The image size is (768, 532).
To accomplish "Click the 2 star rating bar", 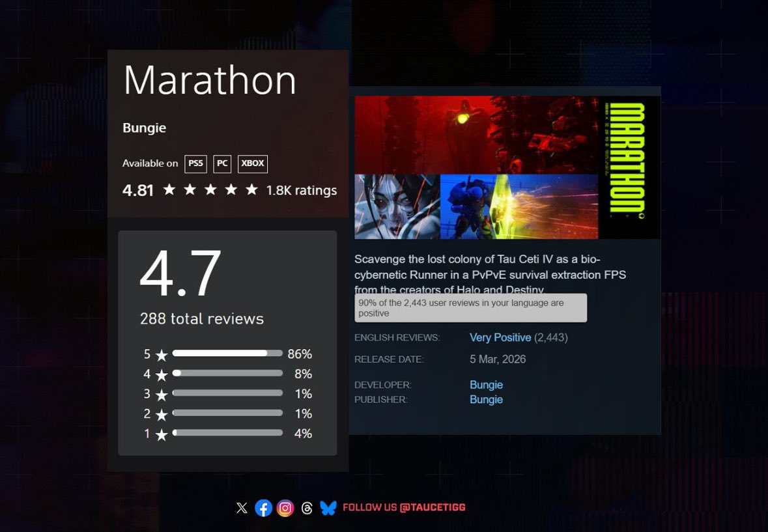I will (227, 413).
